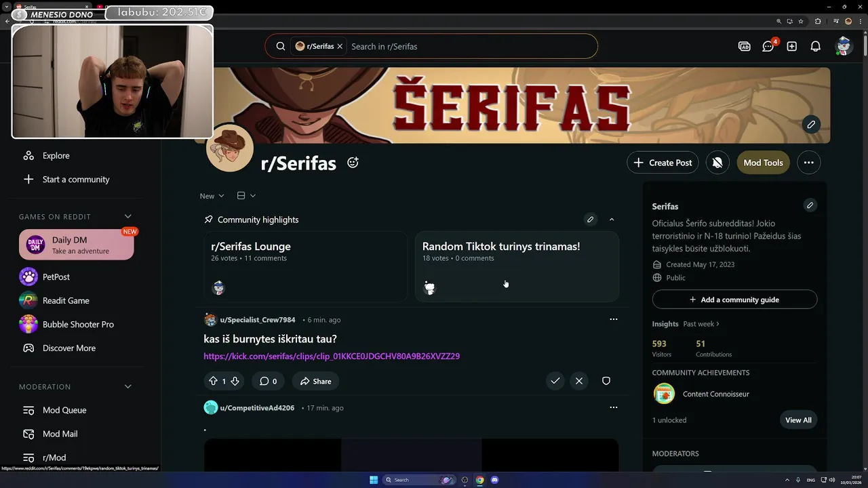
Task: Downvote the burnytes post
Action: tap(235, 381)
